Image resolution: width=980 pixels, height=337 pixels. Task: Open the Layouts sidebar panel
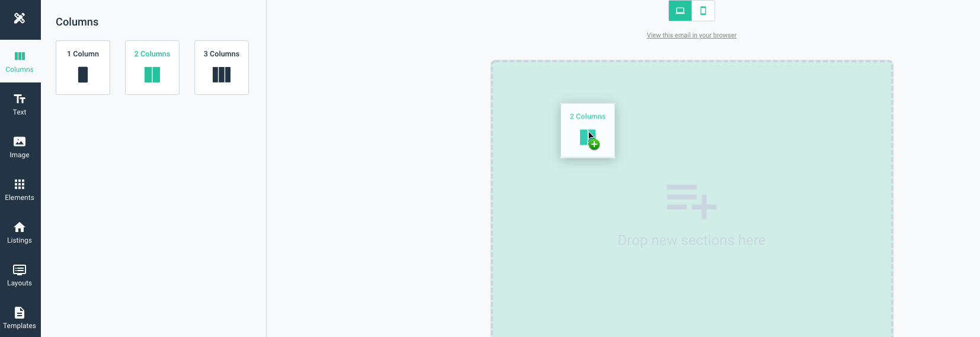coord(20,275)
